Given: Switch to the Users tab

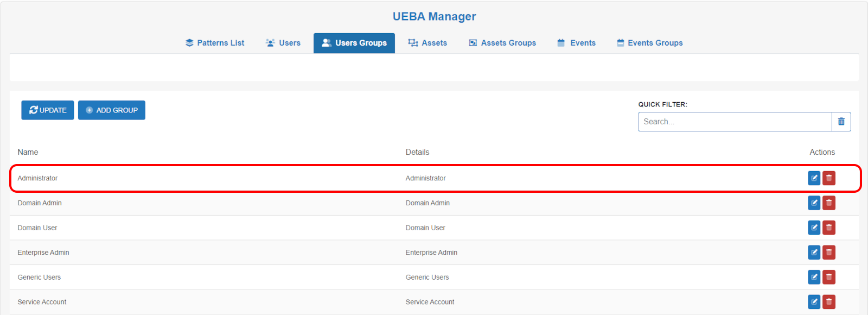Looking at the screenshot, I should [283, 43].
